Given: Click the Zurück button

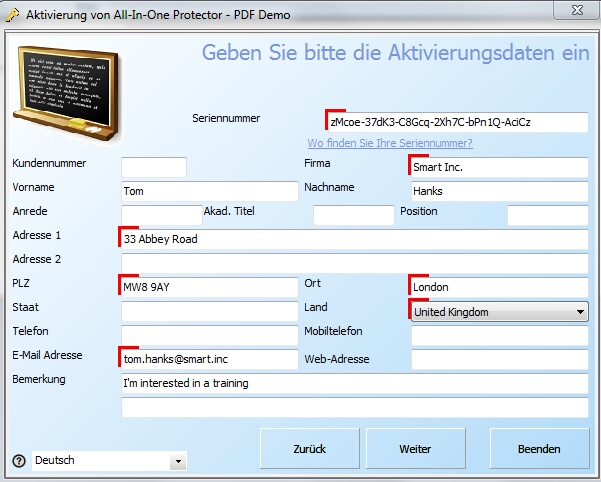Looking at the screenshot, I should click(309, 449).
